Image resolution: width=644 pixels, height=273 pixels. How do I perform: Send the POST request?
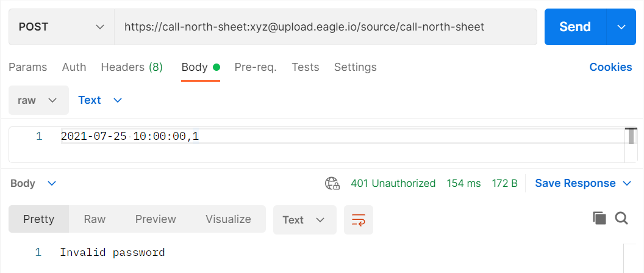pyautogui.click(x=575, y=27)
